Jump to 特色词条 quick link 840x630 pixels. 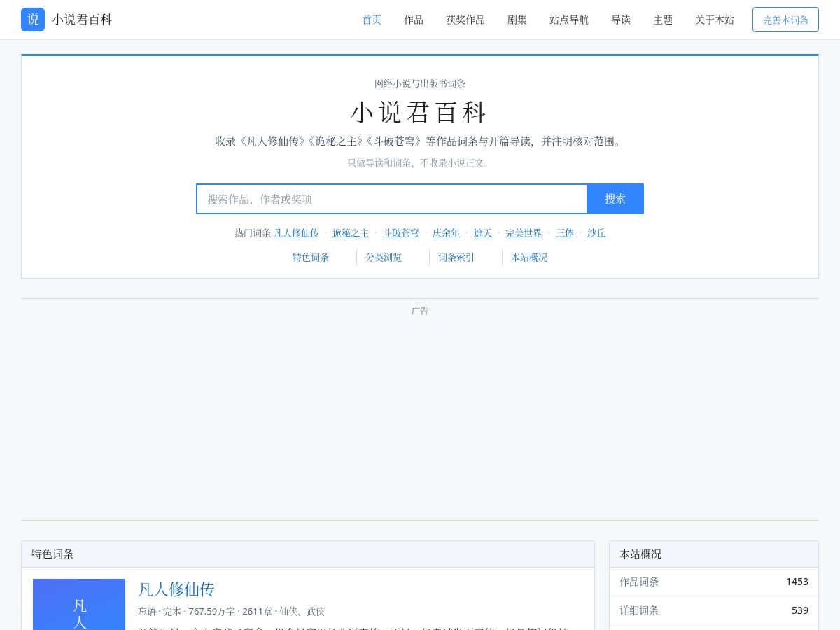click(x=311, y=258)
